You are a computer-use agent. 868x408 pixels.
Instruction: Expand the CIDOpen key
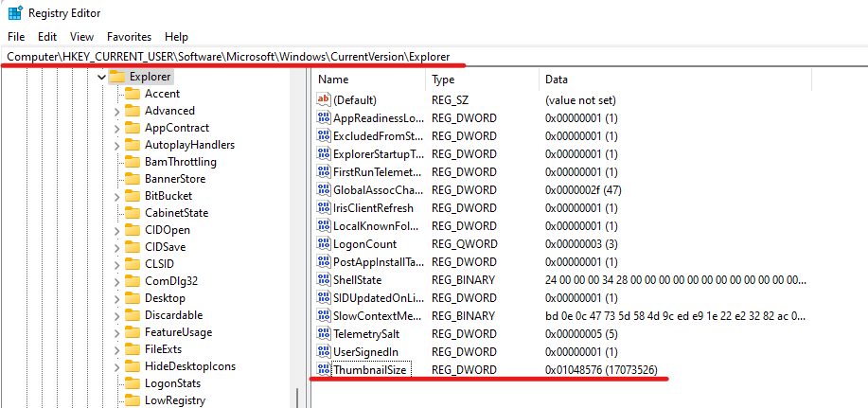pyautogui.click(x=116, y=231)
